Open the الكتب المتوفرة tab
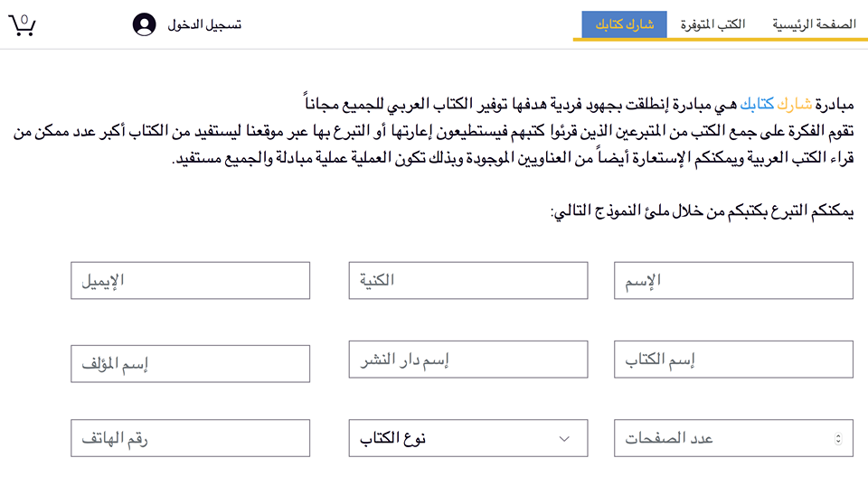This screenshot has width=868, height=486. (x=719, y=24)
